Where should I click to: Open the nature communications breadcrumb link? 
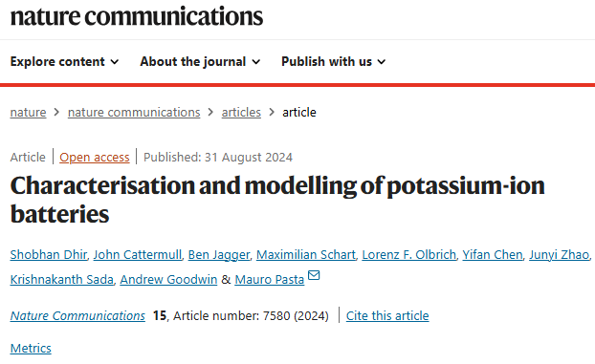pyautogui.click(x=134, y=112)
